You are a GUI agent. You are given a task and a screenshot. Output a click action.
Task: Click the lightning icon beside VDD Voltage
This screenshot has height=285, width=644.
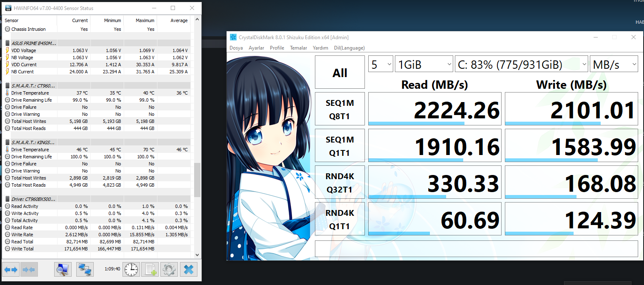7,50
